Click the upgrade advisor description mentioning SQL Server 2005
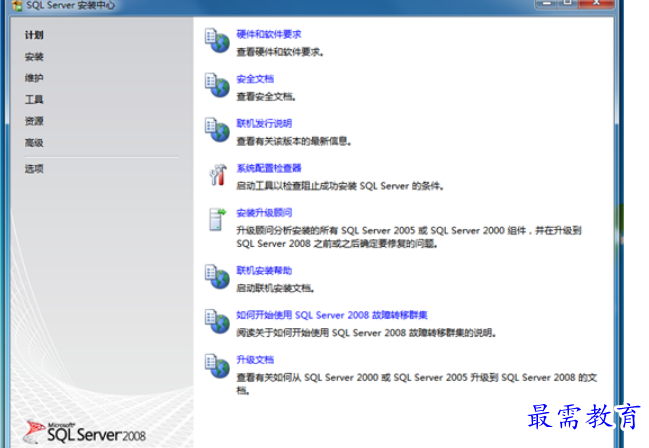Viewport: 649px width, 448px height. pos(409,237)
